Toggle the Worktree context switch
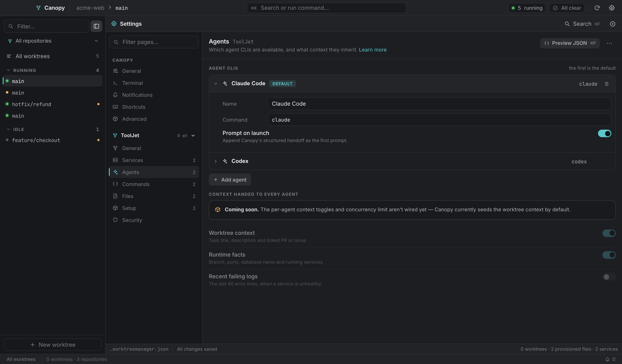 609,233
